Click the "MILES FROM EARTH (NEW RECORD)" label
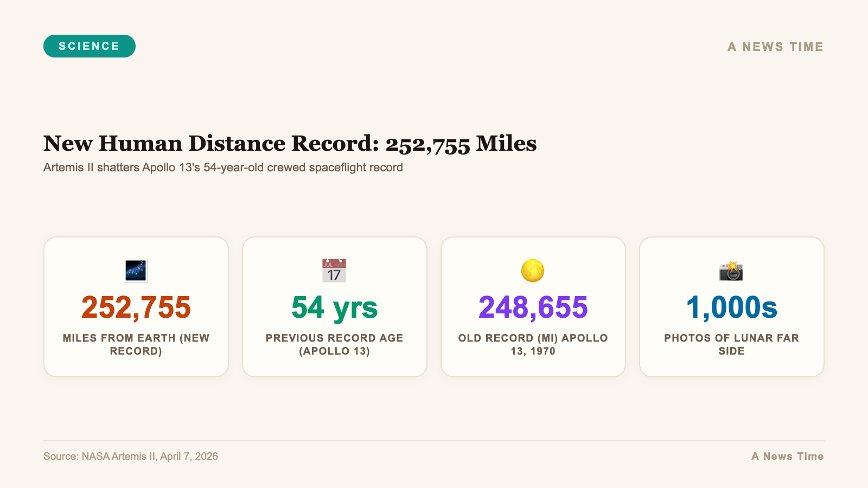 click(x=136, y=344)
